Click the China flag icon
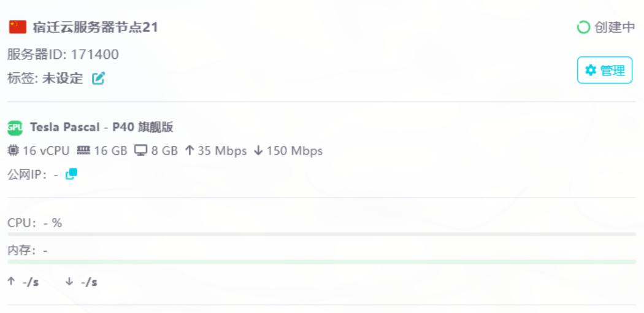Viewport: 644px width, 313px height. [18, 27]
